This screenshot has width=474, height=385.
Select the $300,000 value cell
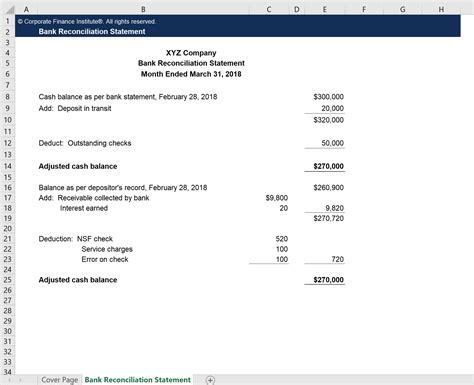[x=328, y=97]
